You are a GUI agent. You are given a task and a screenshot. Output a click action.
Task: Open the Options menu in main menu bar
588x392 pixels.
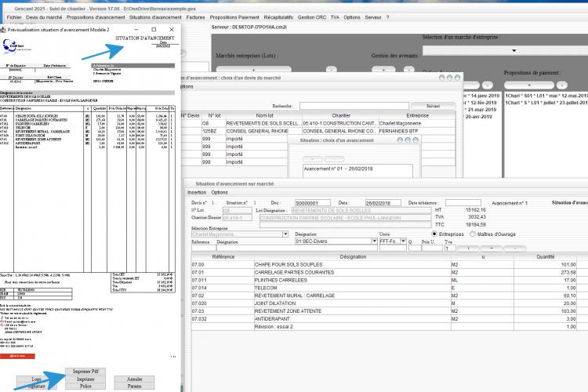tap(352, 17)
